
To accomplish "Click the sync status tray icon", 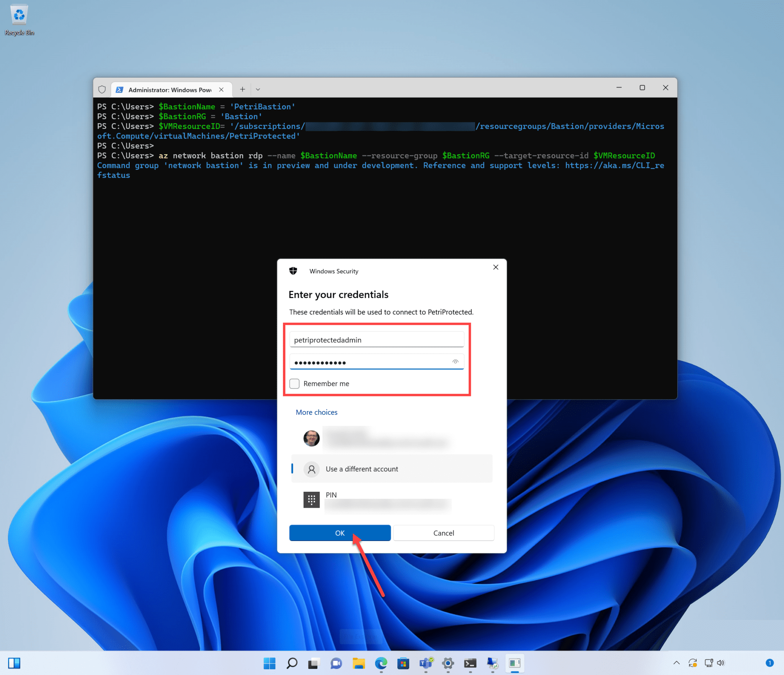I will click(693, 663).
